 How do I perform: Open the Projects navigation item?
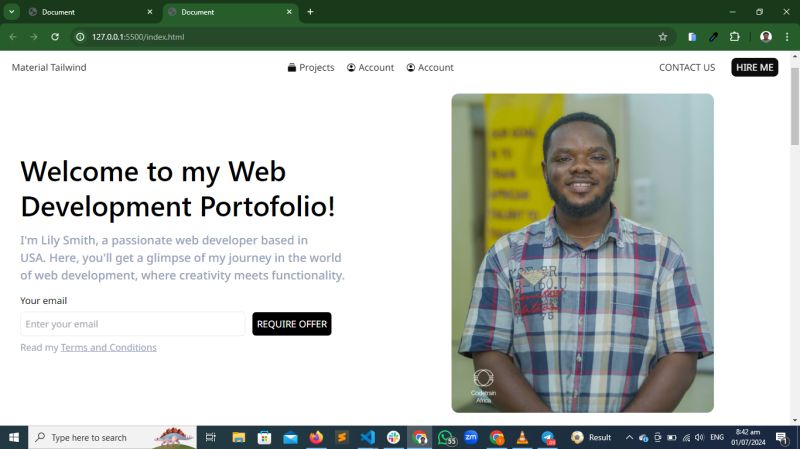coord(311,67)
